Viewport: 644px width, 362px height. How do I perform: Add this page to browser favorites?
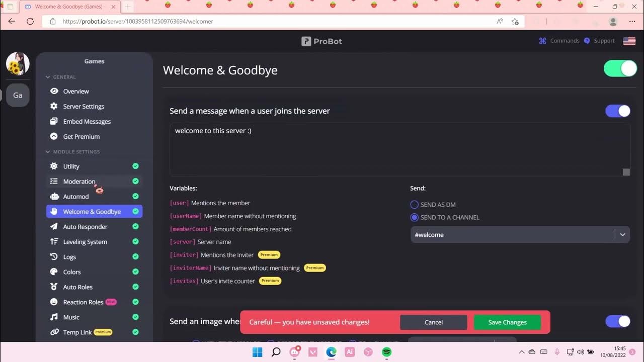(515, 22)
